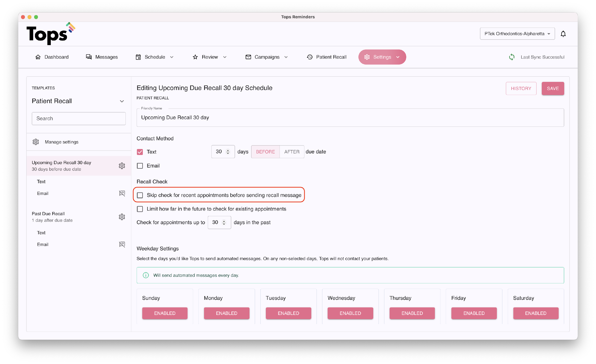Image resolution: width=596 pixels, height=364 pixels.
Task: Open gear settings for Upcoming Due Recall
Action: [x=122, y=166]
